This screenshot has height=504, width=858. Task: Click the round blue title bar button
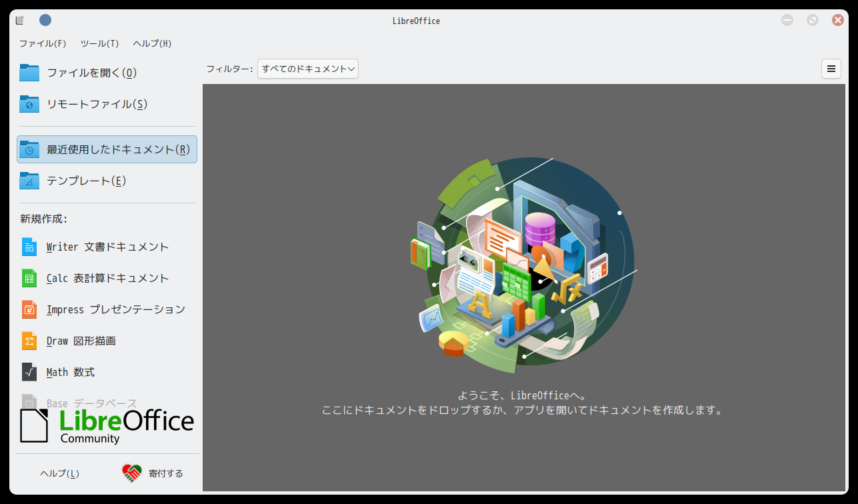pos(45,20)
